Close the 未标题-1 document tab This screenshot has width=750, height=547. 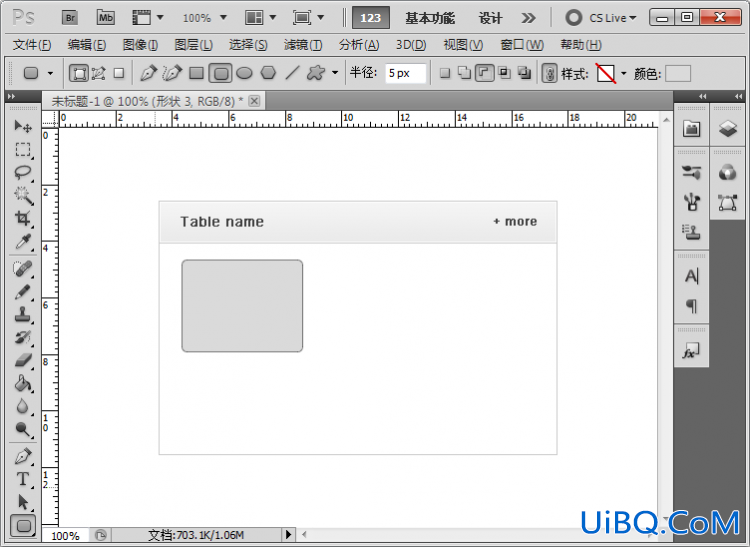point(254,101)
